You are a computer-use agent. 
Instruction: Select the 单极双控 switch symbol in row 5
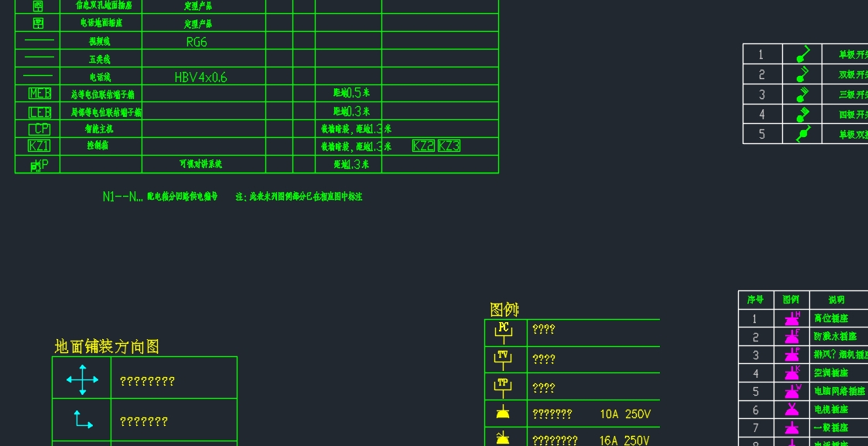click(x=802, y=133)
